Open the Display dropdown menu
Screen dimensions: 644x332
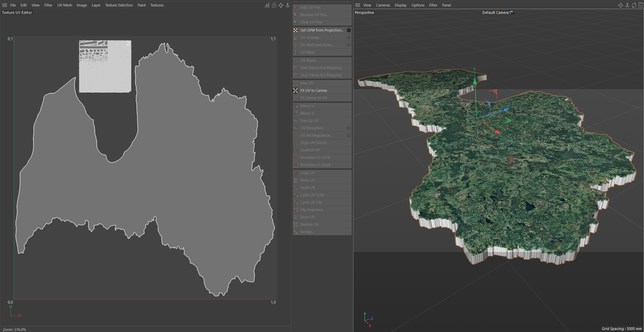(x=400, y=5)
